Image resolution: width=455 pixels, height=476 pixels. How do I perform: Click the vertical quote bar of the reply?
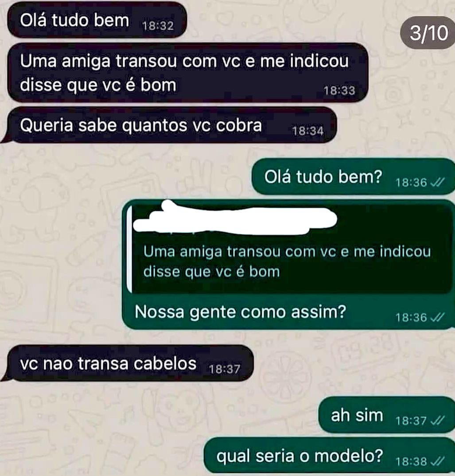point(129,249)
